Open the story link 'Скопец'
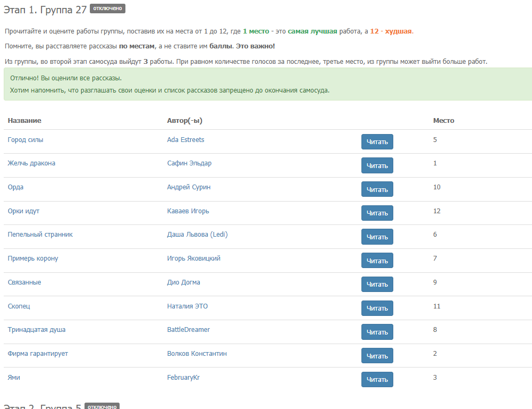 pos(19,306)
